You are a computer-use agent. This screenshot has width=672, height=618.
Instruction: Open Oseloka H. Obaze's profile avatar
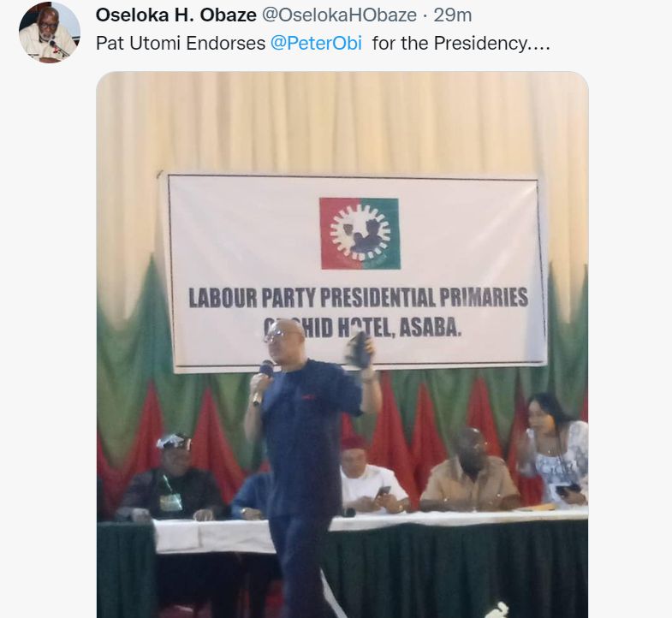point(50,33)
